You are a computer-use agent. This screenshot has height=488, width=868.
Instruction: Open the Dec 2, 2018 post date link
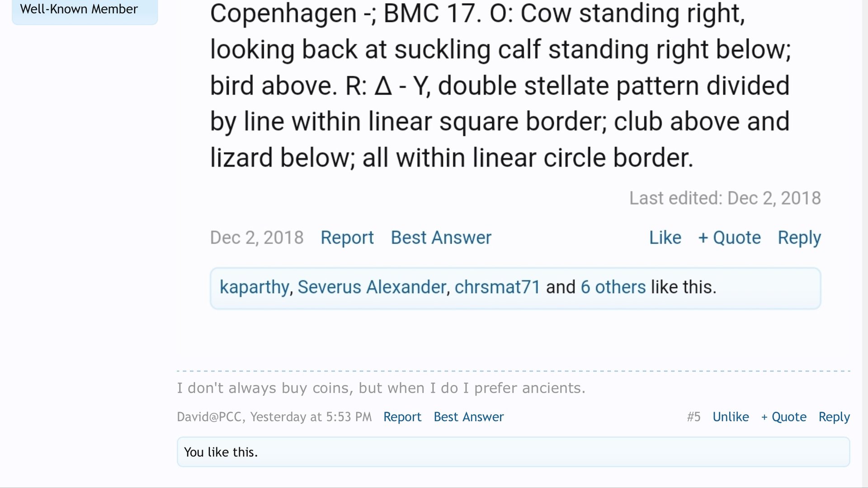coord(256,238)
